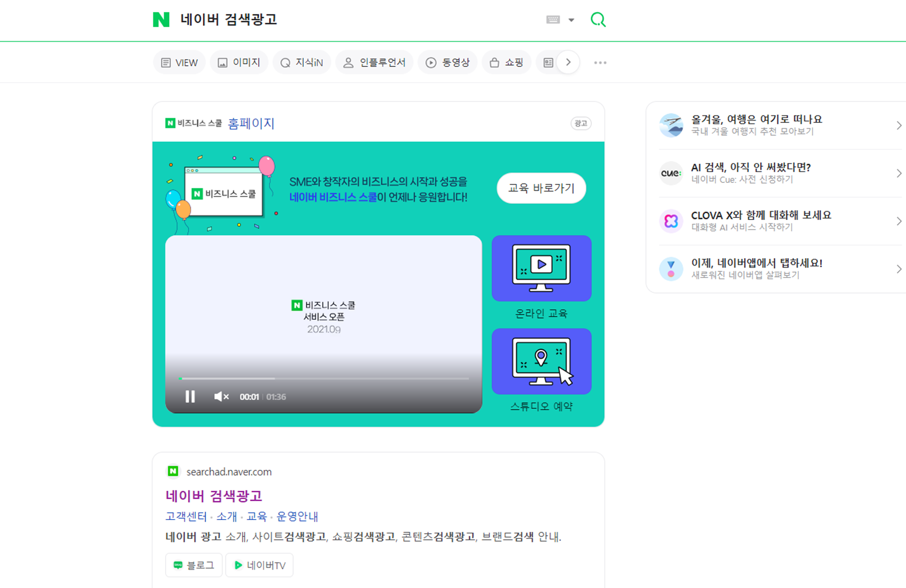Click the 교육 바로가기 button
The image size is (906, 588).
(541, 188)
